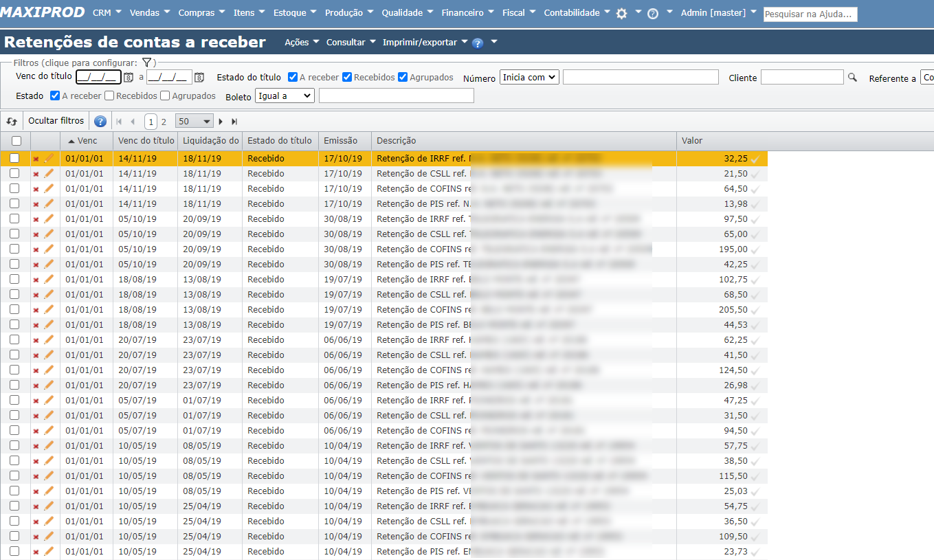Viewport: 934px width, 560px height.
Task: Click help icon next to Imprimir/exportar
Action: tap(478, 43)
